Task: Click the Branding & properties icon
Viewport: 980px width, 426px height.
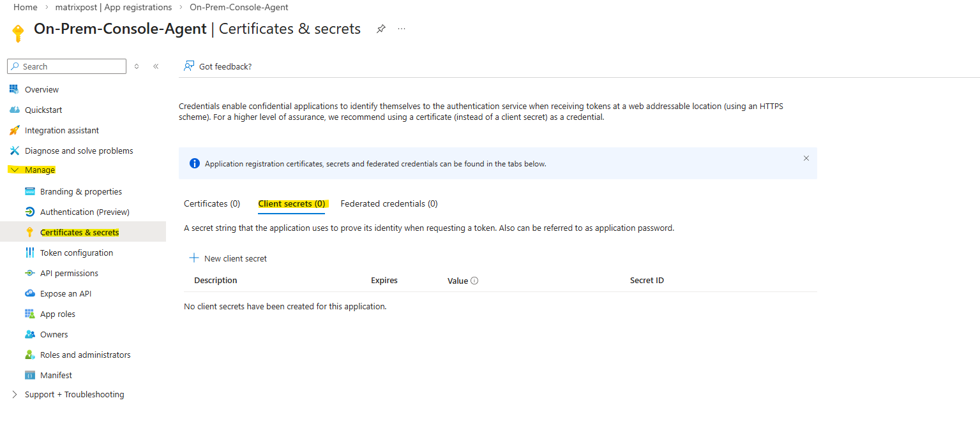Action: (x=29, y=191)
